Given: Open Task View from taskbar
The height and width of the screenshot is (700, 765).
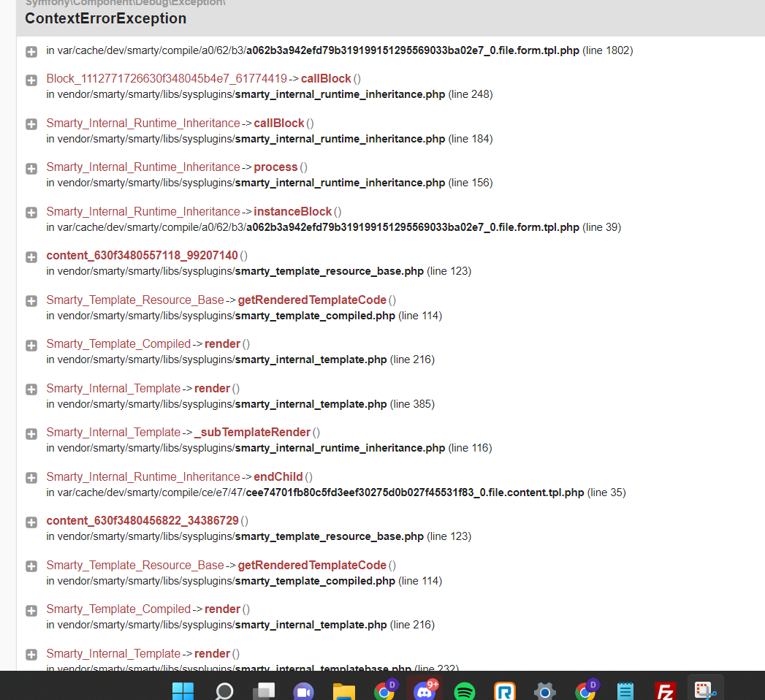Looking at the screenshot, I should (264, 691).
